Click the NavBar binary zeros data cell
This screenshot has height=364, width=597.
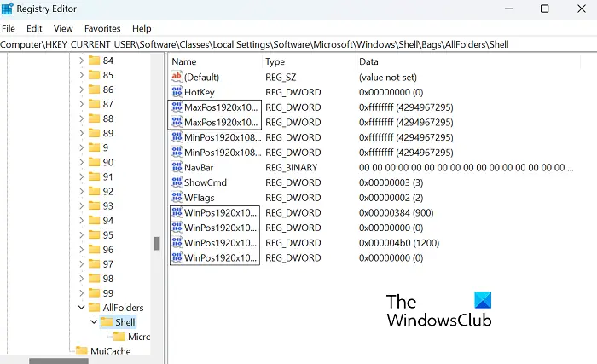point(466,168)
